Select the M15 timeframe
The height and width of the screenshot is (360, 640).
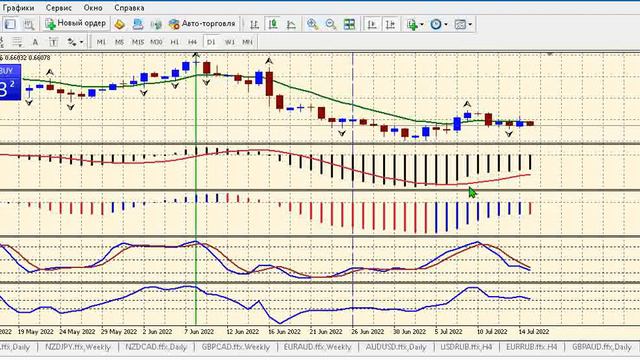[x=138, y=42]
